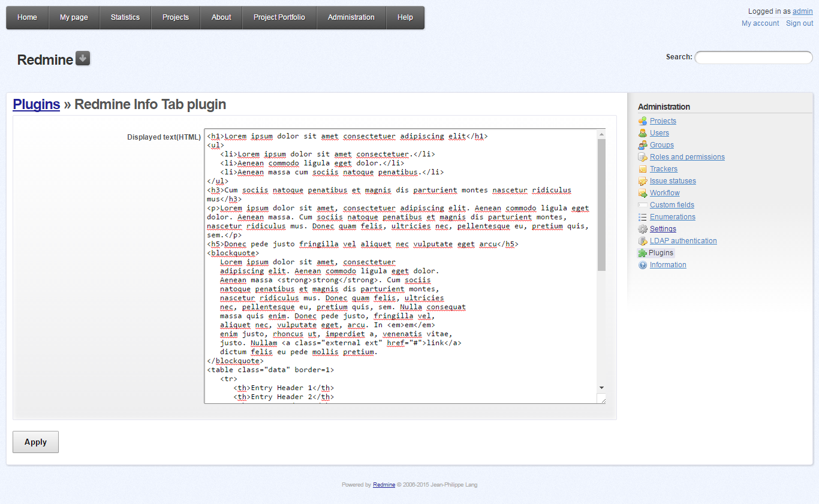Click the Projects icon in Administration sidebar
Viewport: 819px width, 504px height.
643,121
